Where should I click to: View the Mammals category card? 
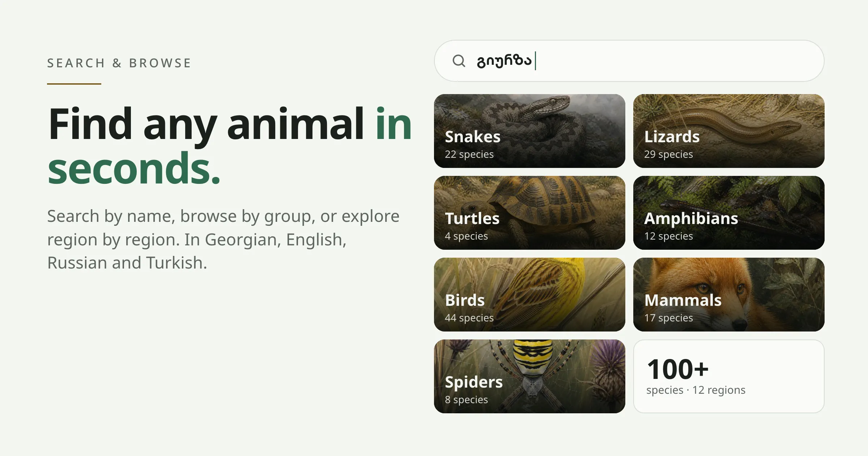tap(729, 295)
